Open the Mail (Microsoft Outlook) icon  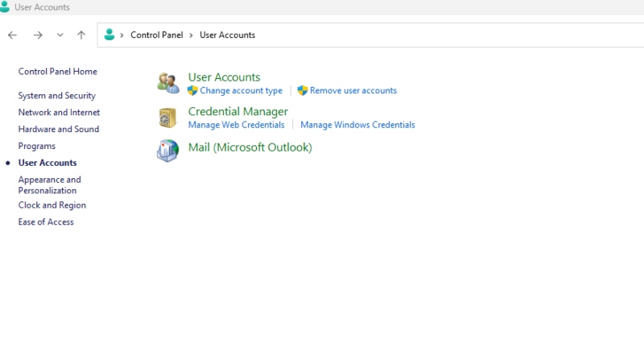[x=167, y=151]
